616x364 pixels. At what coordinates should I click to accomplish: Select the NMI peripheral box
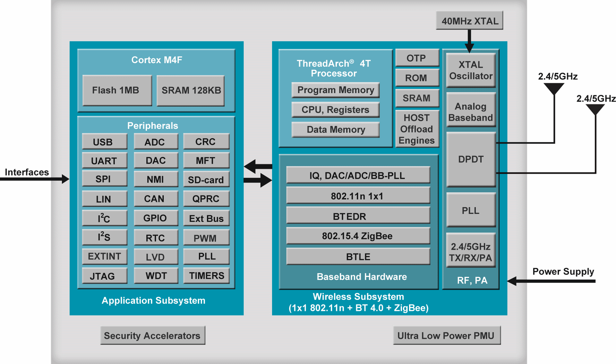pyautogui.click(x=156, y=179)
